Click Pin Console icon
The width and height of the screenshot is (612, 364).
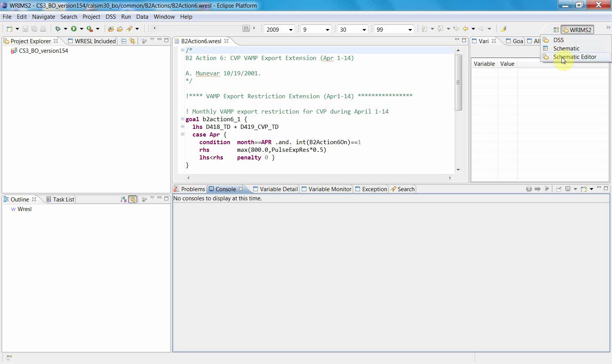(559, 189)
